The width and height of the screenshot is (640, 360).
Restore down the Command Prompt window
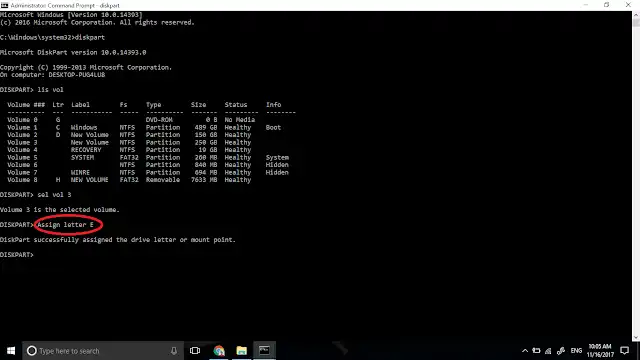[x=607, y=5]
